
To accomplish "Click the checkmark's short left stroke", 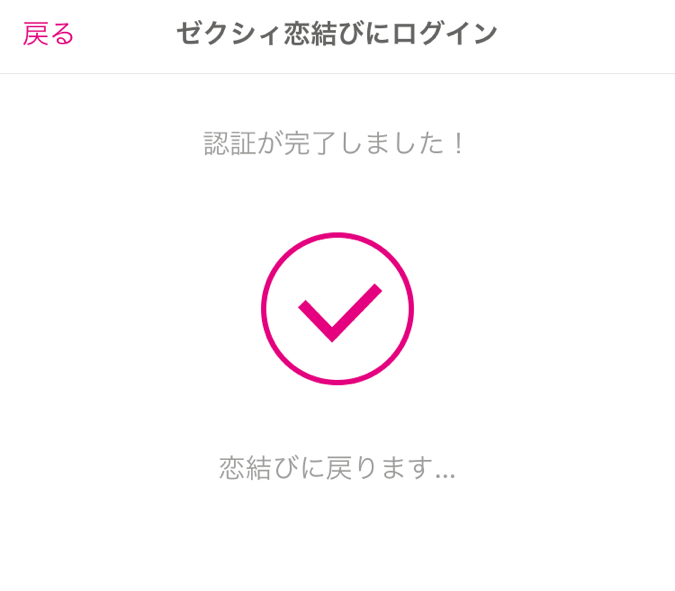I will pyautogui.click(x=315, y=321).
